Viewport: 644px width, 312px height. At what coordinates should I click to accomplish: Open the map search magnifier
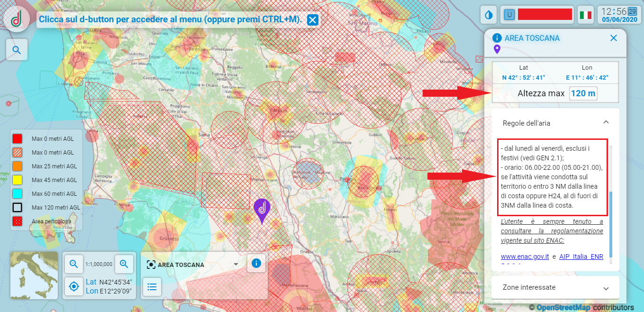point(17,50)
